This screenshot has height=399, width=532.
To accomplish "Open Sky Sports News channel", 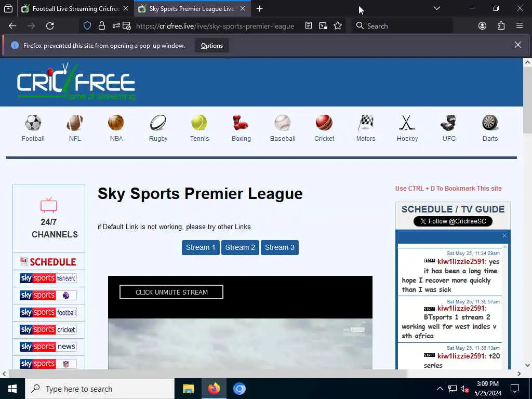I will coord(48,347).
